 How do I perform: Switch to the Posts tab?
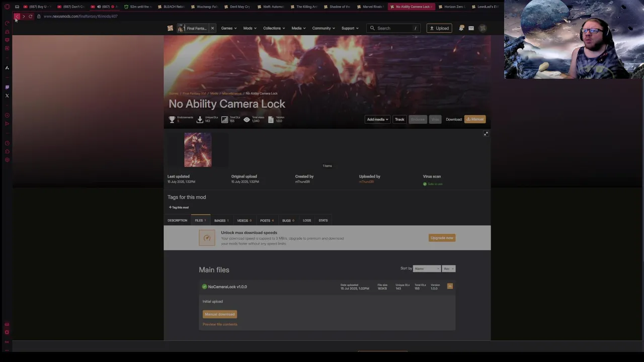tap(267, 220)
